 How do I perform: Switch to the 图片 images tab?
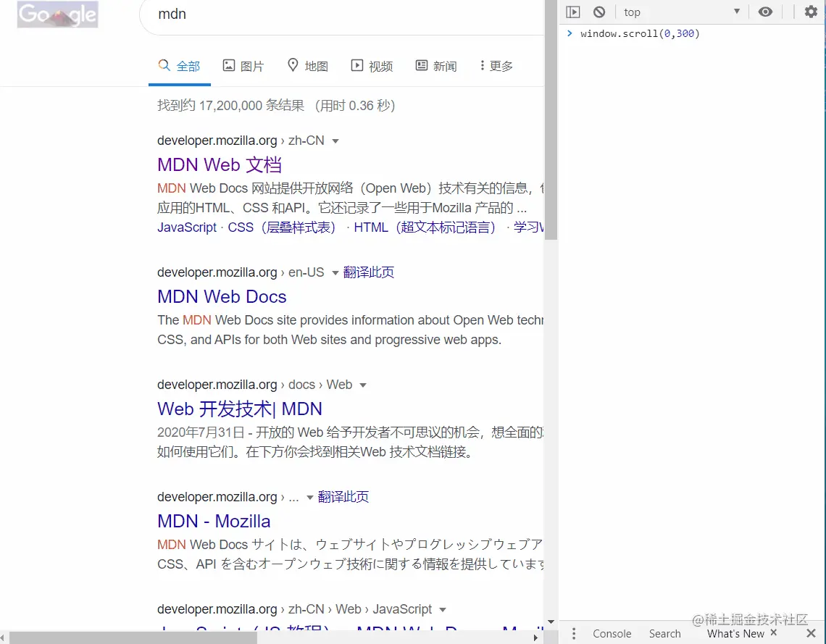243,66
